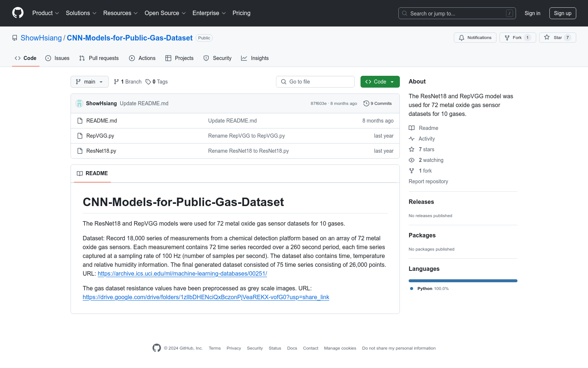Switch to the Code tab

26,58
